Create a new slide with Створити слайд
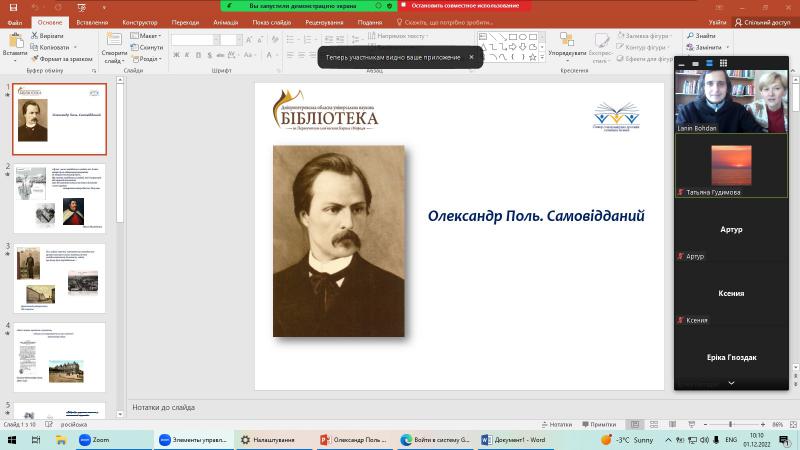Viewport: 800px width, 450px height. (x=114, y=48)
